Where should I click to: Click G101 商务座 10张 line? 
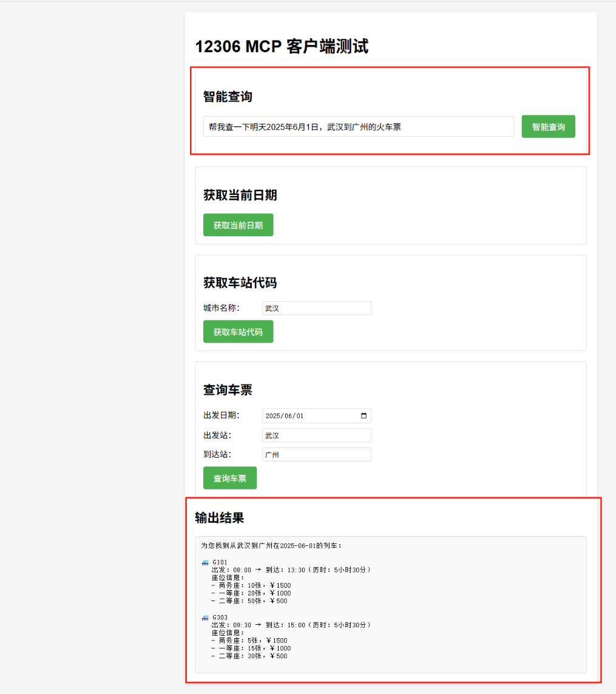pos(251,585)
